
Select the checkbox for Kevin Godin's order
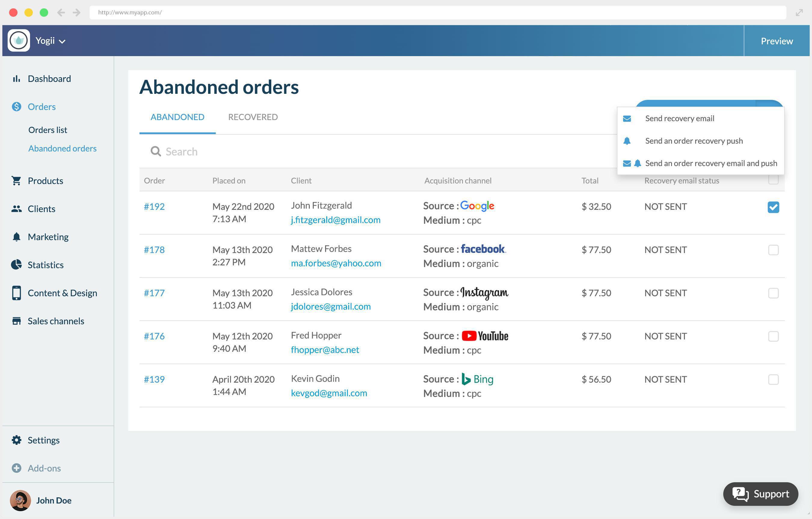point(773,379)
